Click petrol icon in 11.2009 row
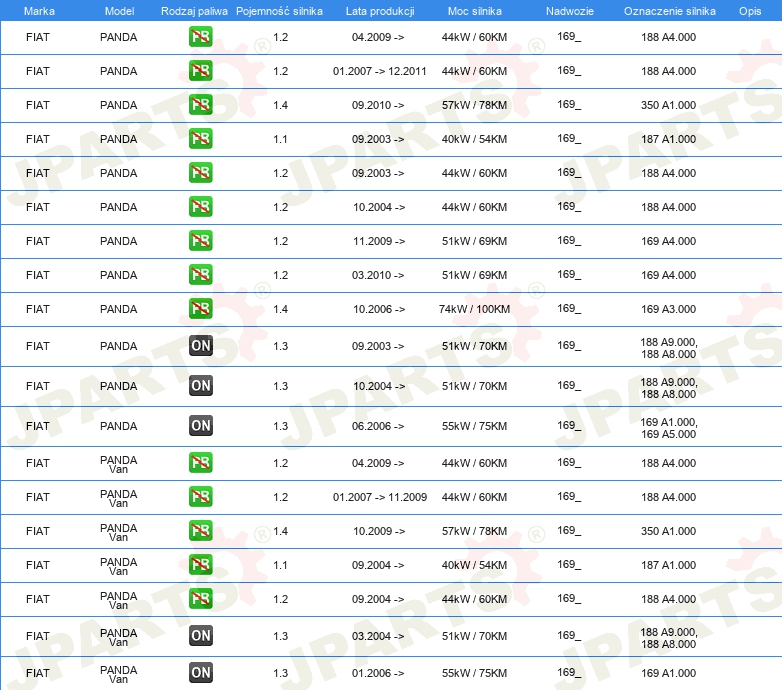The image size is (782, 690). (200, 240)
